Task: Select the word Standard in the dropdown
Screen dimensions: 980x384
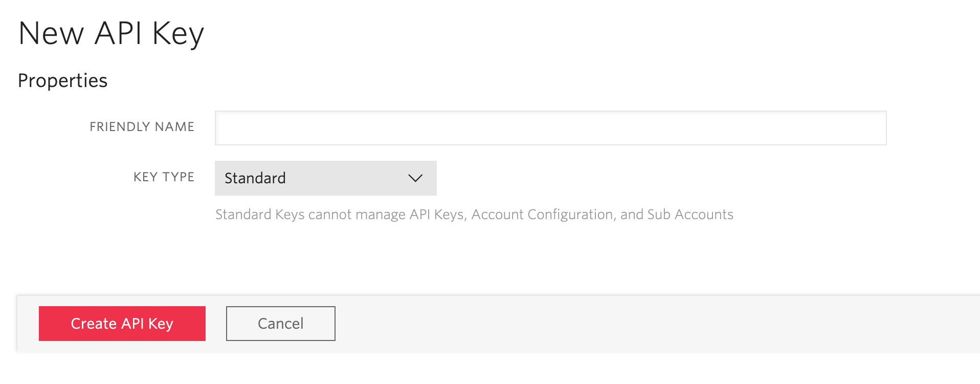Action: (x=255, y=178)
